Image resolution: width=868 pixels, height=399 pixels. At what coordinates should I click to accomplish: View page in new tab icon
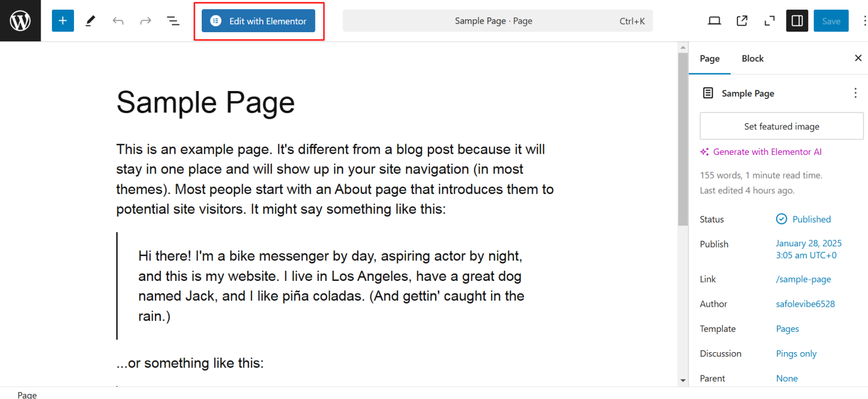[x=742, y=21]
